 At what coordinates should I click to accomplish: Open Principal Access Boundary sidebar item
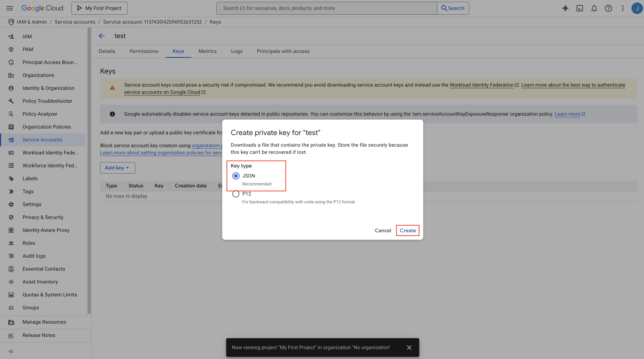(x=43, y=62)
